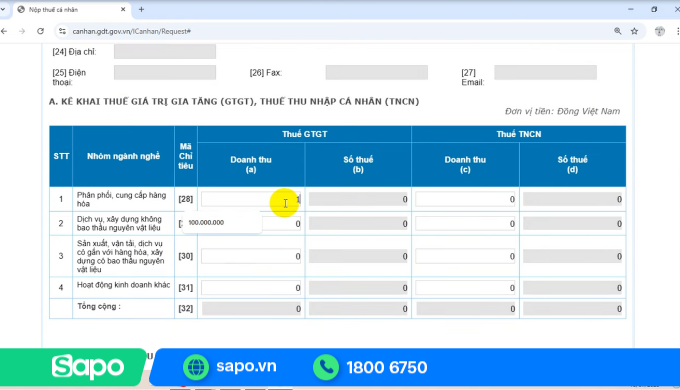Click indicator code [31]
This screenshot has width=680, height=390.
[x=186, y=287]
